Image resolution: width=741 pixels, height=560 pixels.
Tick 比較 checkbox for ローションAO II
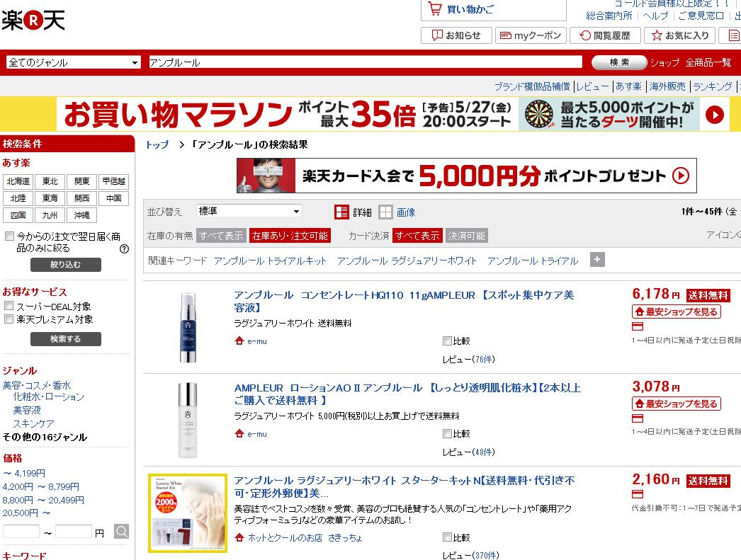coord(447,433)
